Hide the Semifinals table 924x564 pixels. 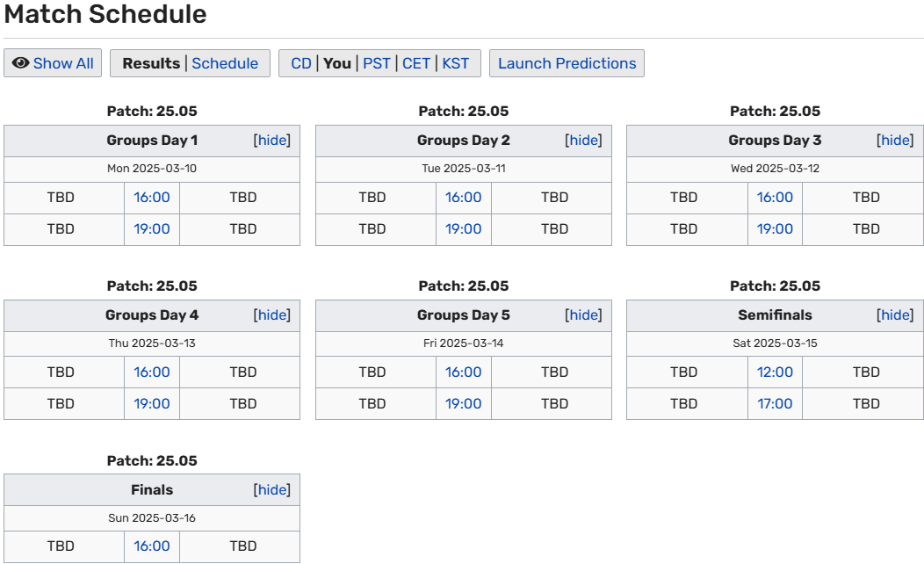(895, 315)
